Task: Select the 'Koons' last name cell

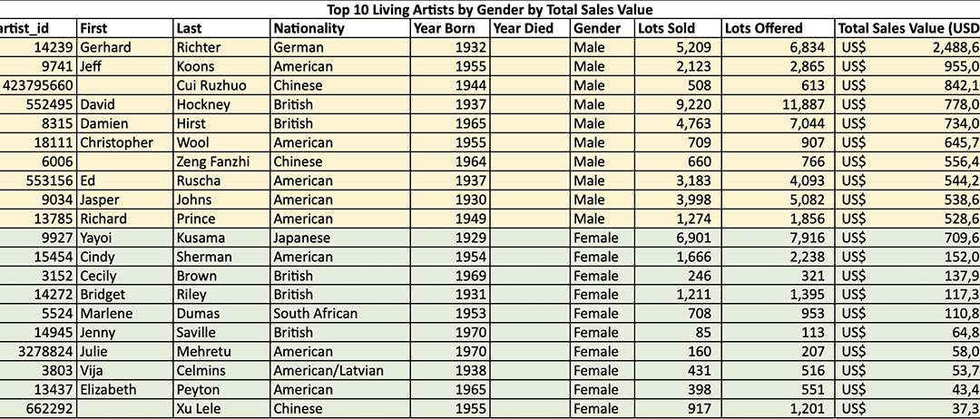Action: click(196, 66)
